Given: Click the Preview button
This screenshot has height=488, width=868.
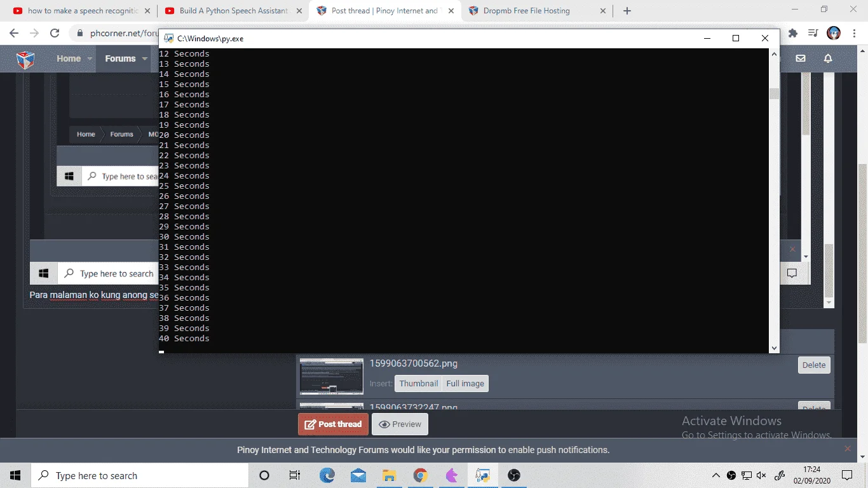Looking at the screenshot, I should (400, 424).
